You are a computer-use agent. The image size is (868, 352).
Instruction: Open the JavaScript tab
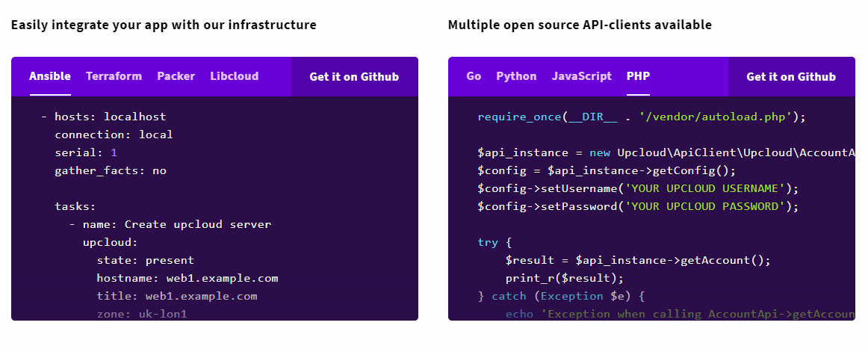[x=582, y=76]
